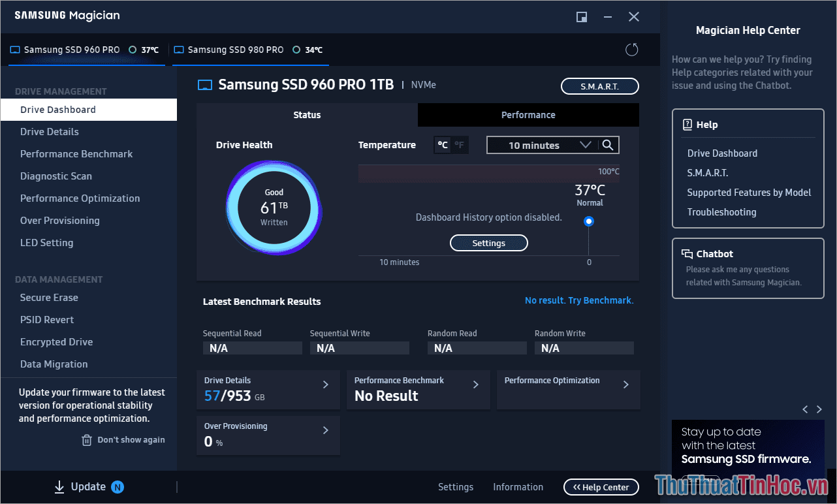Open Settings in the bottom bar
This screenshot has height=504, width=837.
point(456,487)
